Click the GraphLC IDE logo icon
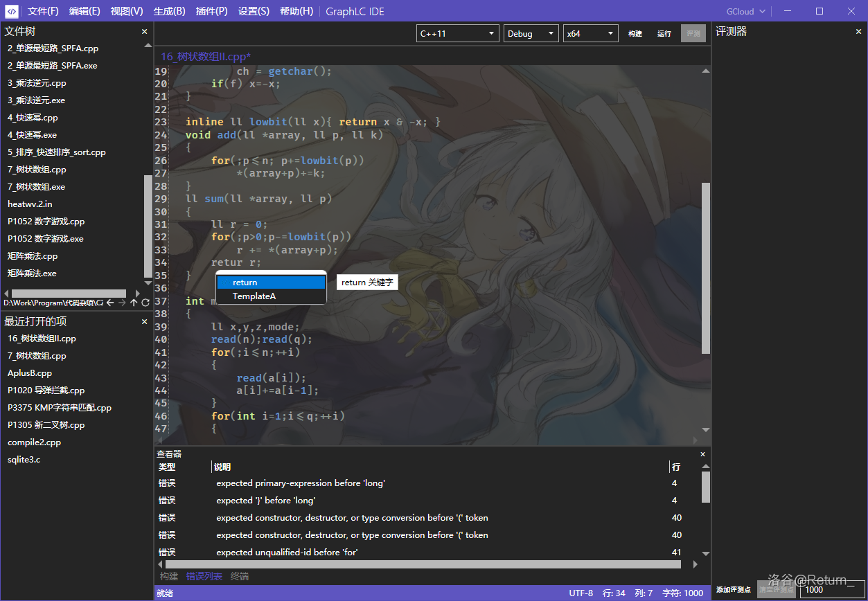Screen dimensions: 868x601 click(x=12, y=11)
